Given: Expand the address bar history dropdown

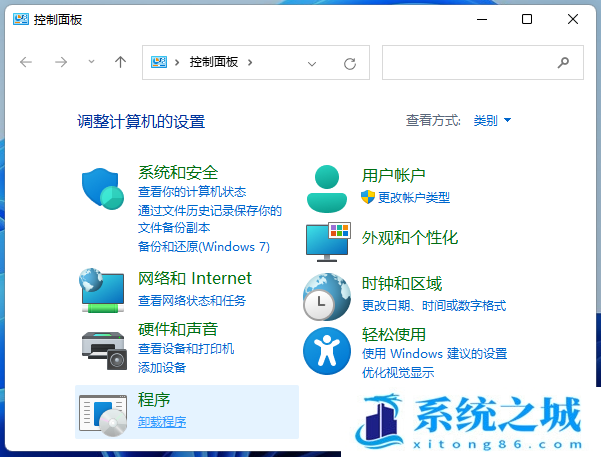Looking at the screenshot, I should click(x=312, y=63).
